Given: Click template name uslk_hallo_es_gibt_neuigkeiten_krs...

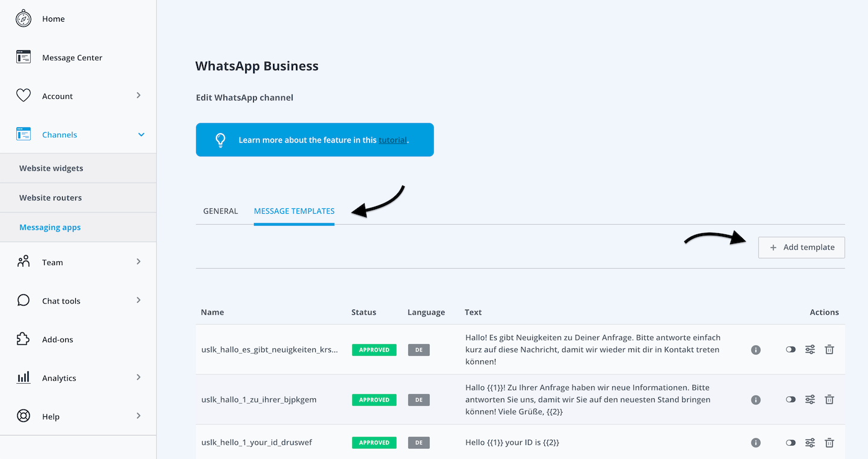Looking at the screenshot, I should click(x=269, y=349).
